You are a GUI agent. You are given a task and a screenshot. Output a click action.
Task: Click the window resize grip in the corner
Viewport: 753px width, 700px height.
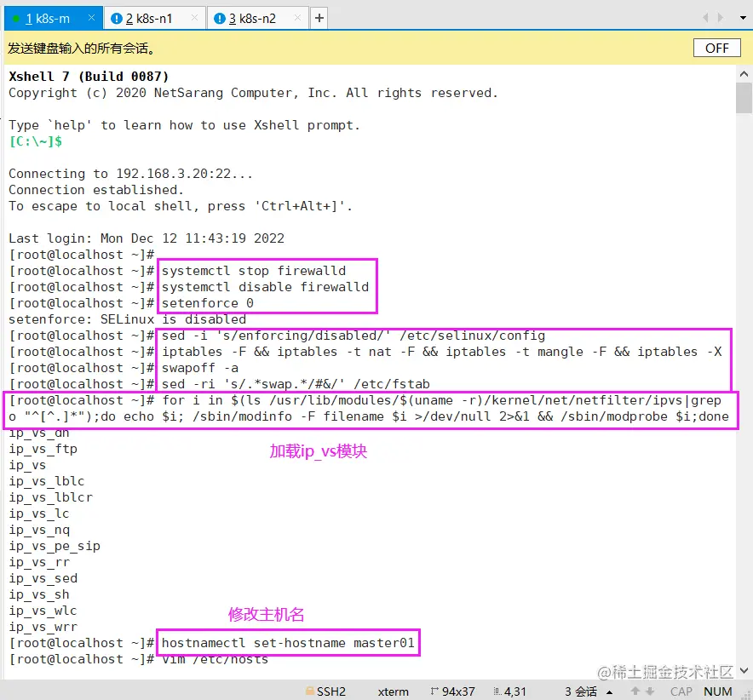747,695
